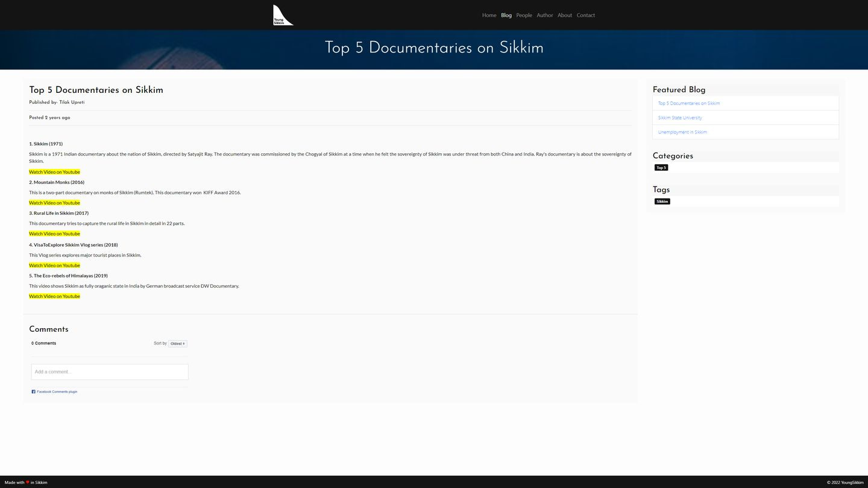The image size is (868, 488).
Task: Open the About page
Action: (564, 15)
